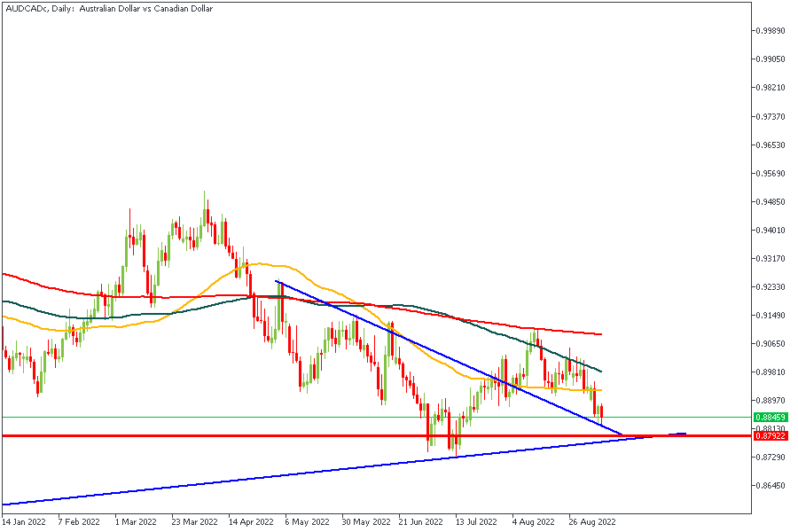Click the red 0.87922 price level label
The height and width of the screenshot is (532, 798).
pyautogui.click(x=769, y=436)
